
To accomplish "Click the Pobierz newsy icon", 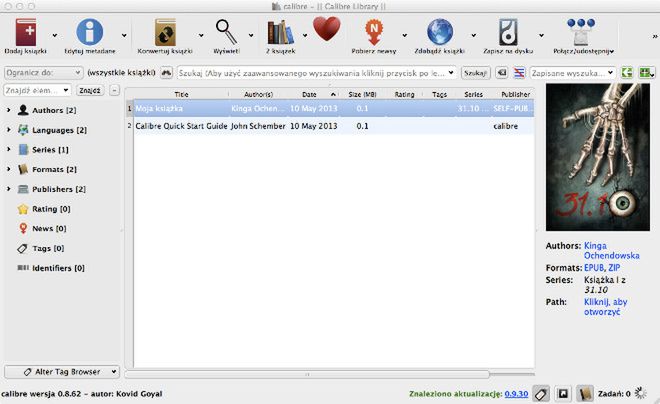I will (x=374, y=32).
